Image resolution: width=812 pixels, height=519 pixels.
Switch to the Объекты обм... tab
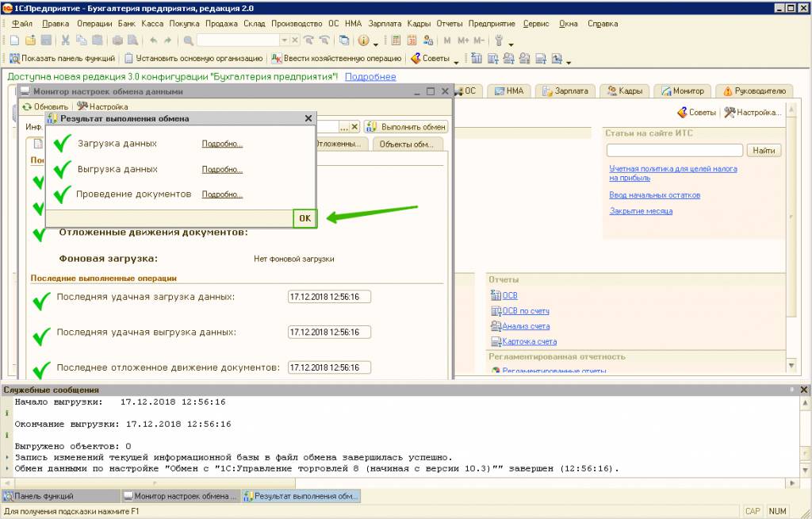click(x=407, y=144)
